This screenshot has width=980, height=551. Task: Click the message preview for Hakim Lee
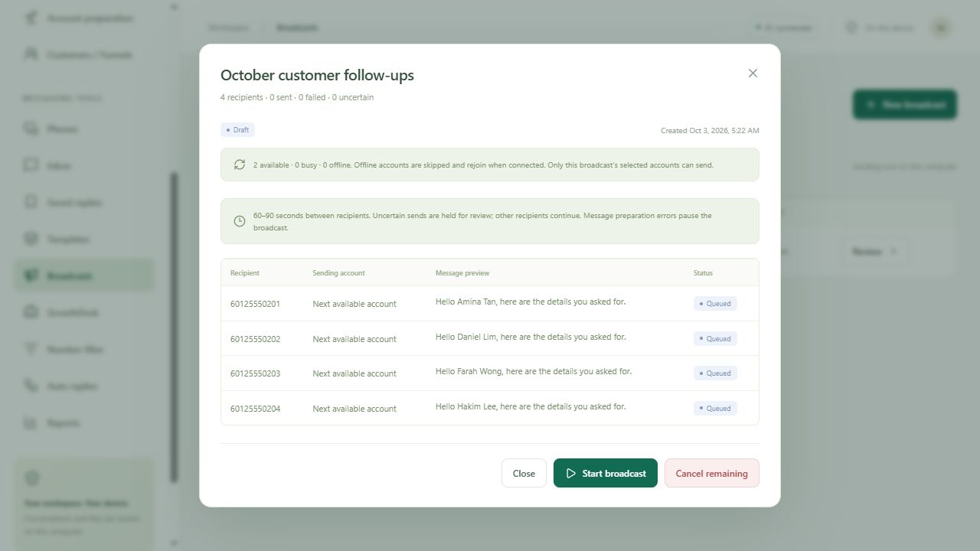[531, 406]
